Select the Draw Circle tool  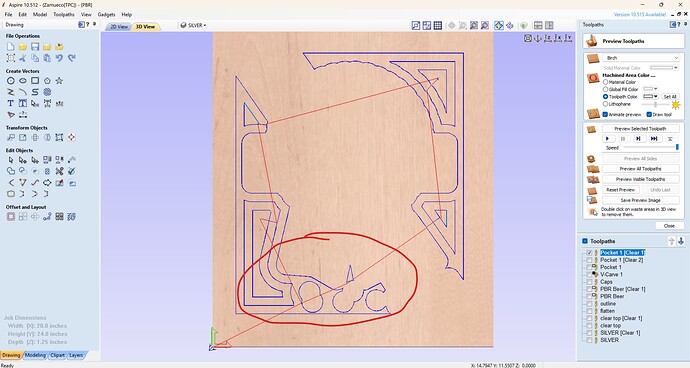coord(11,81)
